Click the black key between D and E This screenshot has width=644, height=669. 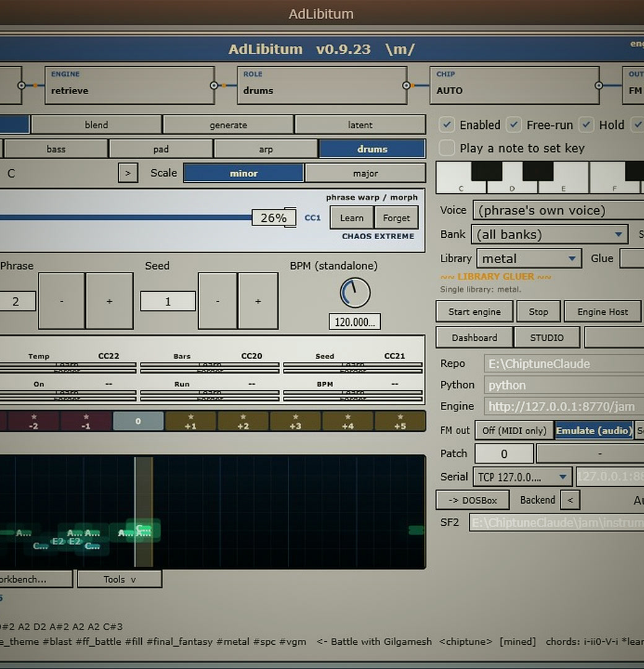click(538, 171)
